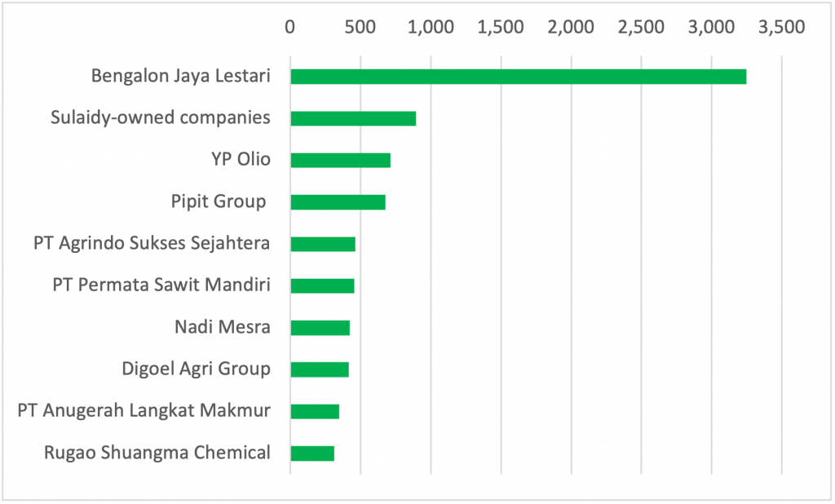Select the 0 value on the axis

[x=290, y=27]
